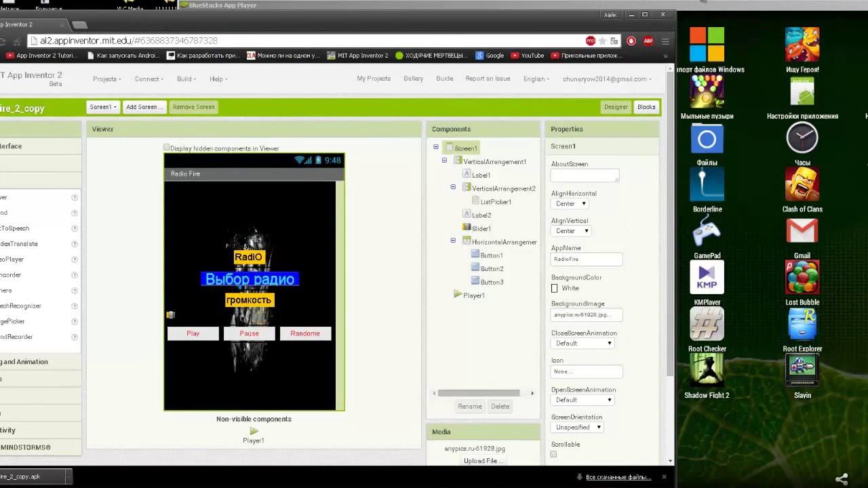Open Root Checker app icon
The height and width of the screenshot is (488, 868).
coord(707,324)
